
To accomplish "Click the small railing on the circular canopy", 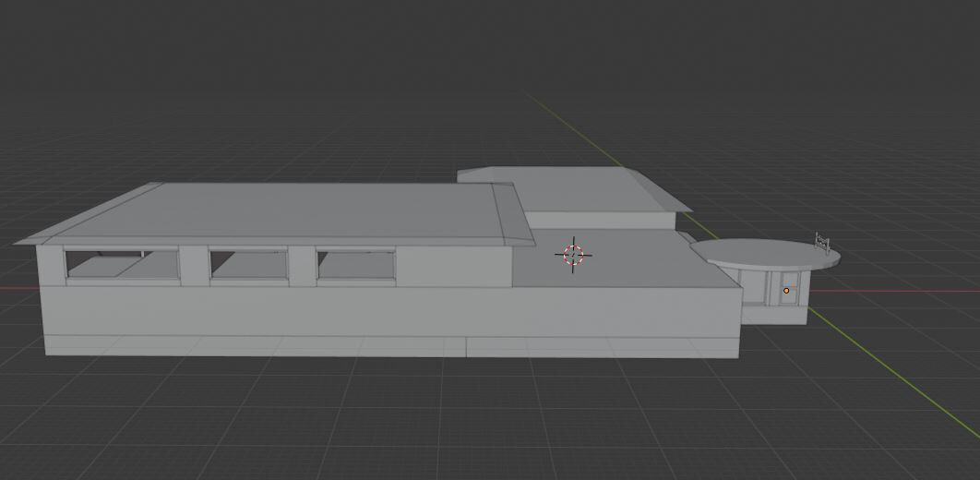I will click(822, 244).
